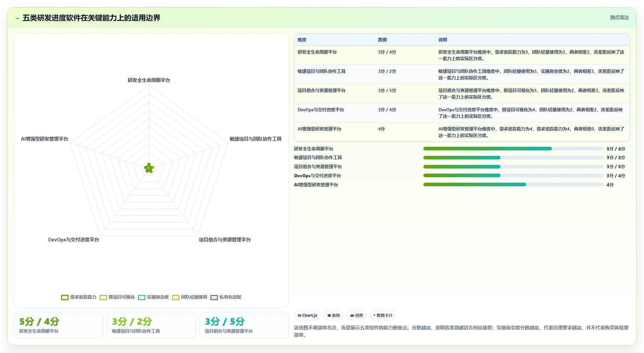Click the footnote paragraph starting 这张图不做简单名次
Screen dimensions: 644x353
[461, 331]
